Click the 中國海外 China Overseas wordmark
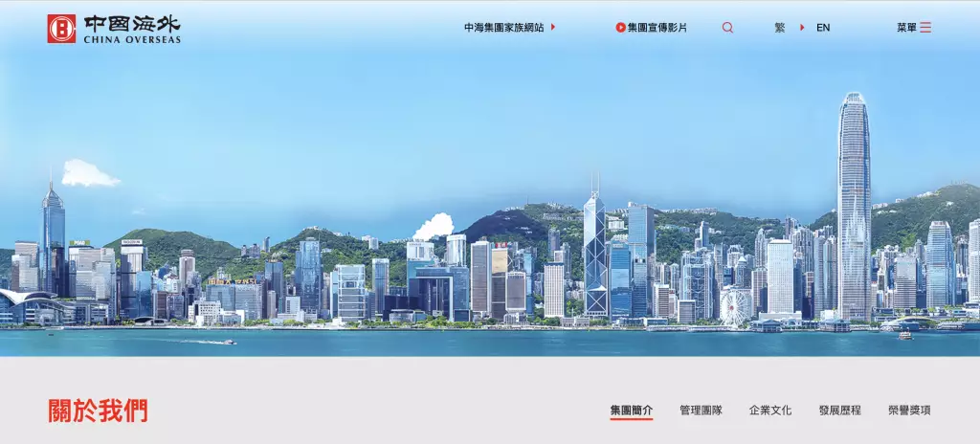This screenshot has height=444, width=980. pos(131,29)
